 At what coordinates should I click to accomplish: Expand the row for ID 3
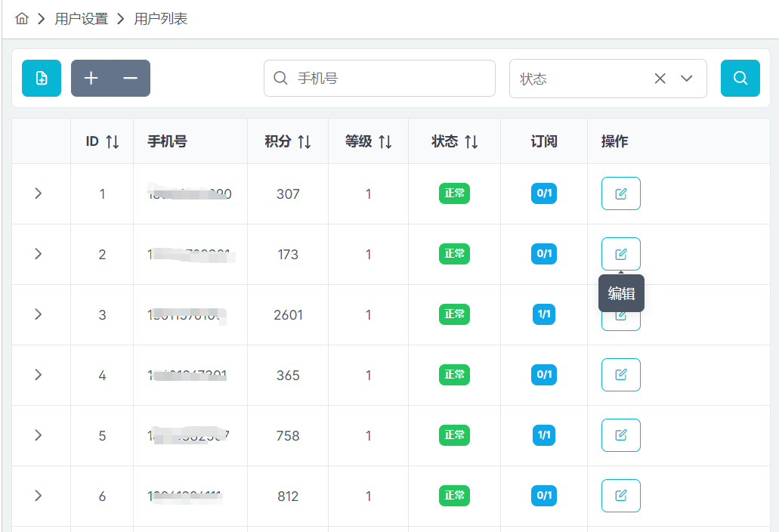[39, 314]
